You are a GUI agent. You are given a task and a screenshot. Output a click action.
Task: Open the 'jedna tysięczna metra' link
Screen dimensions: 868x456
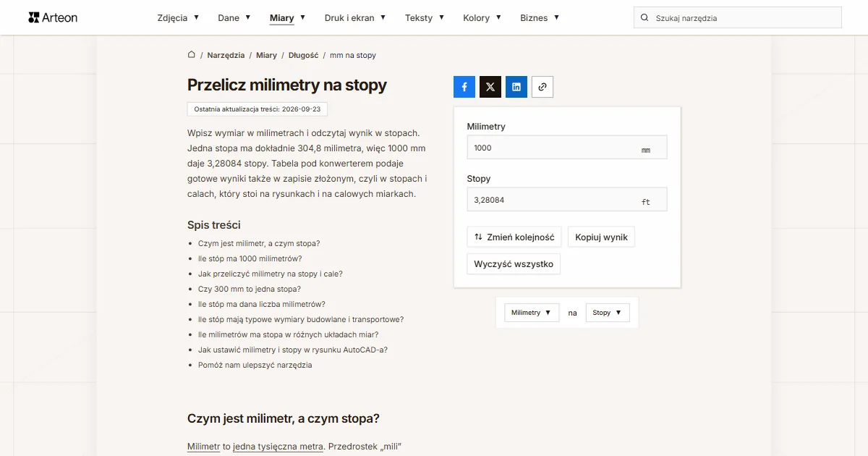coord(278,447)
